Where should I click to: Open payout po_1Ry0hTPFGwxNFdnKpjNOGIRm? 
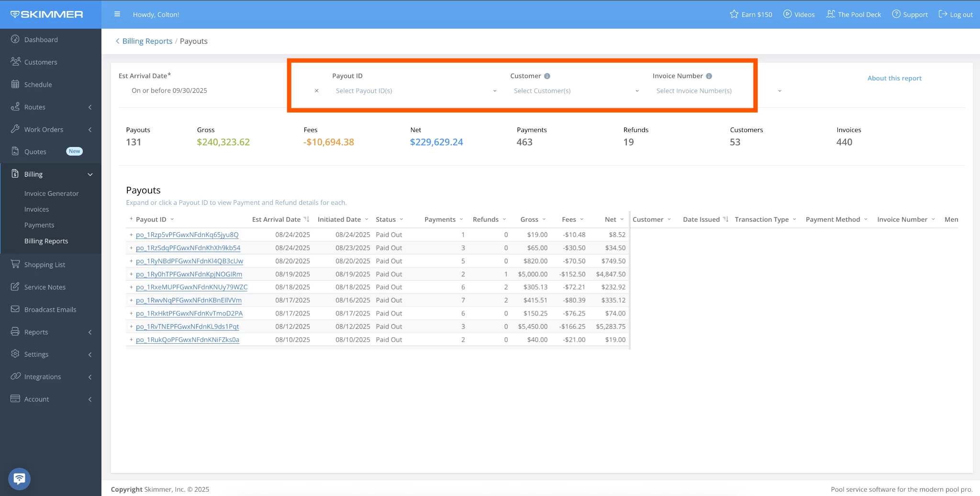click(x=189, y=274)
